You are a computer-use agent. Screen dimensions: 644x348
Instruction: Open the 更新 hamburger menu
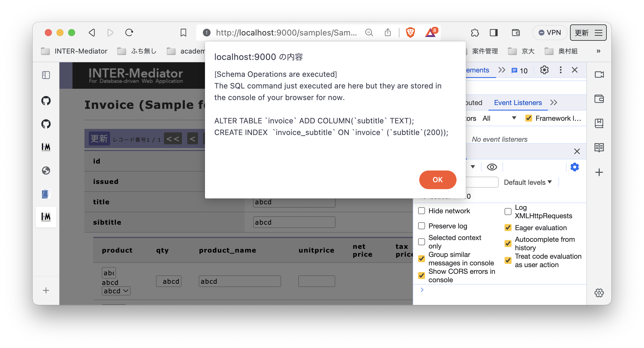588,33
